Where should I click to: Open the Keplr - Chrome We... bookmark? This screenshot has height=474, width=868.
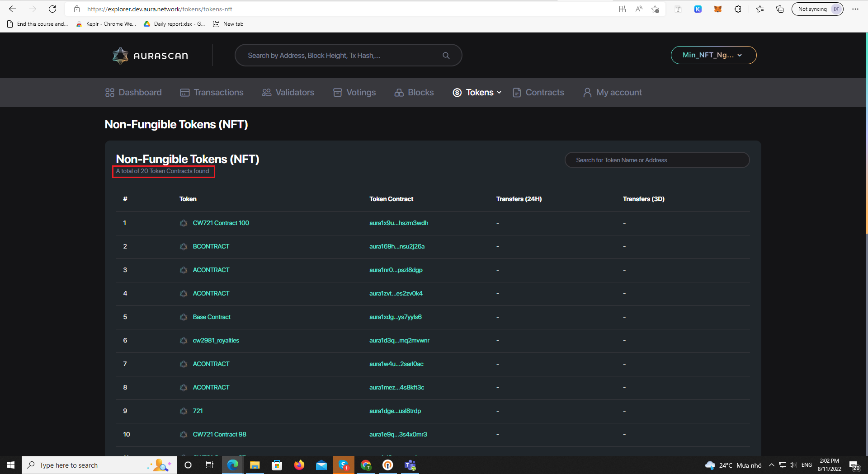pyautogui.click(x=106, y=24)
